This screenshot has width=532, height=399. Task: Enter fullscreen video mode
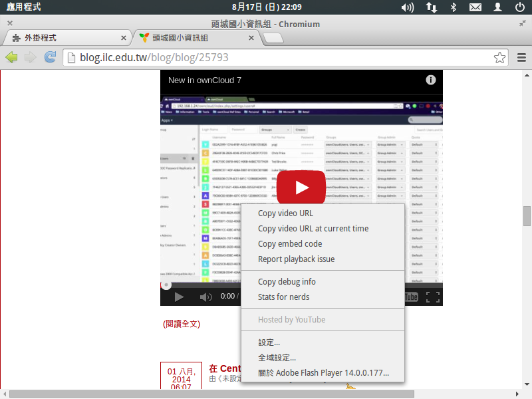[433, 297]
